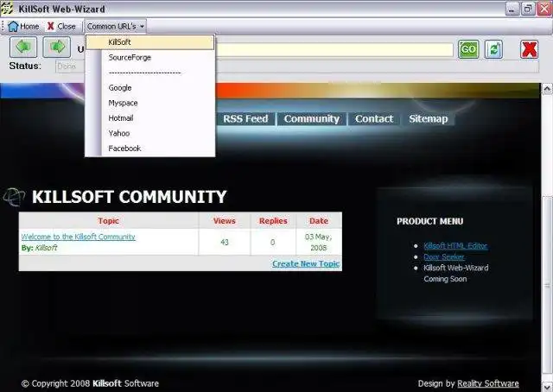Click the Create New Topic link
Screen dimensions: 553x392
(x=306, y=263)
